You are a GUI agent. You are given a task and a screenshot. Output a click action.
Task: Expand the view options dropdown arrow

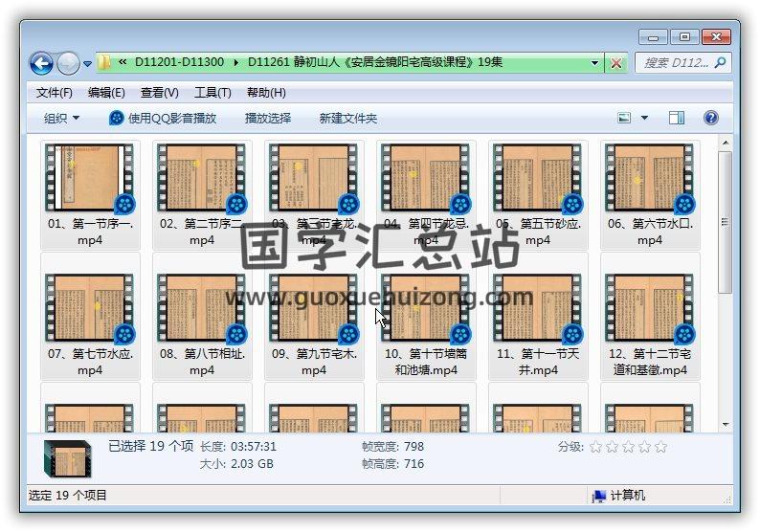point(644,118)
